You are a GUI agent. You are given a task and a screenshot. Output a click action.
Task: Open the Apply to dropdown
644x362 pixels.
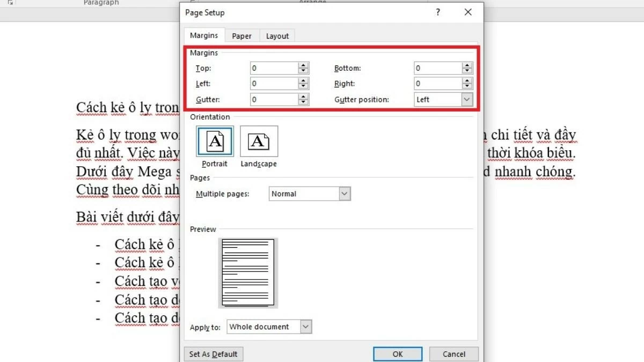pos(305,327)
